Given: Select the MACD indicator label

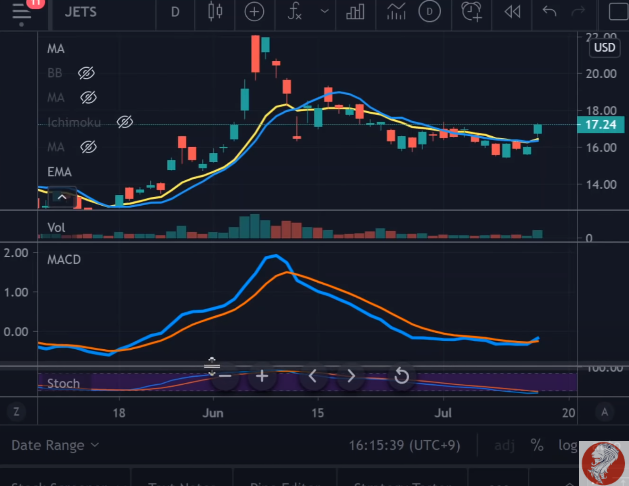Looking at the screenshot, I should 64,260.
